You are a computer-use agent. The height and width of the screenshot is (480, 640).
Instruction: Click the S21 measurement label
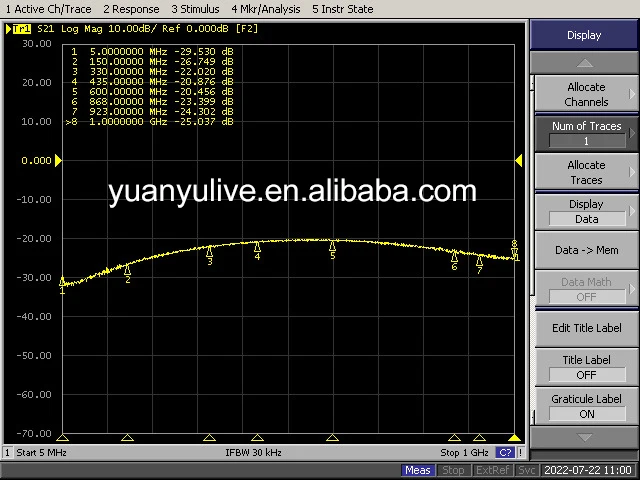pyautogui.click(x=46, y=29)
